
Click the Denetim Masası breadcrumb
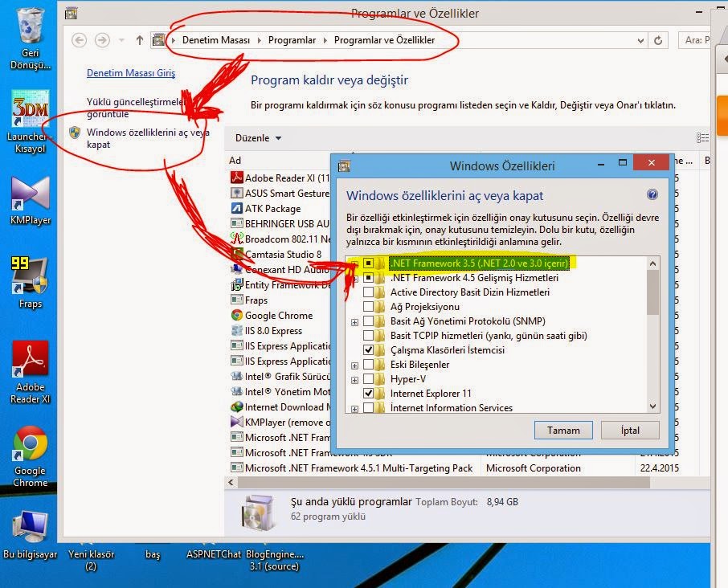(216, 40)
